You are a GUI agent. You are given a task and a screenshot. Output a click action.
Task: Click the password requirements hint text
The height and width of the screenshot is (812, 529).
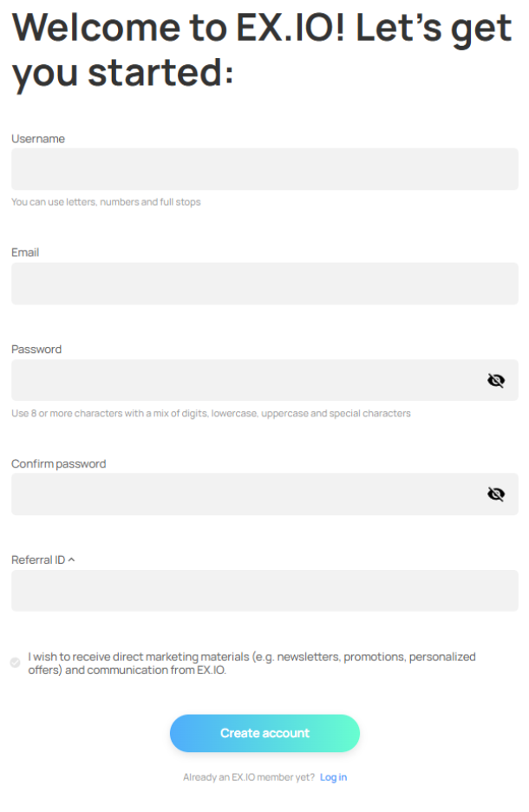coord(211,413)
